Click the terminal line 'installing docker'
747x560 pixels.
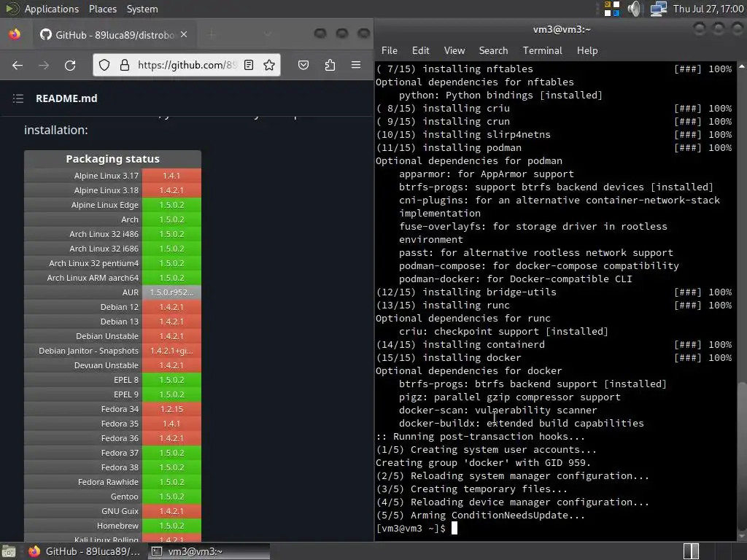click(x=472, y=357)
